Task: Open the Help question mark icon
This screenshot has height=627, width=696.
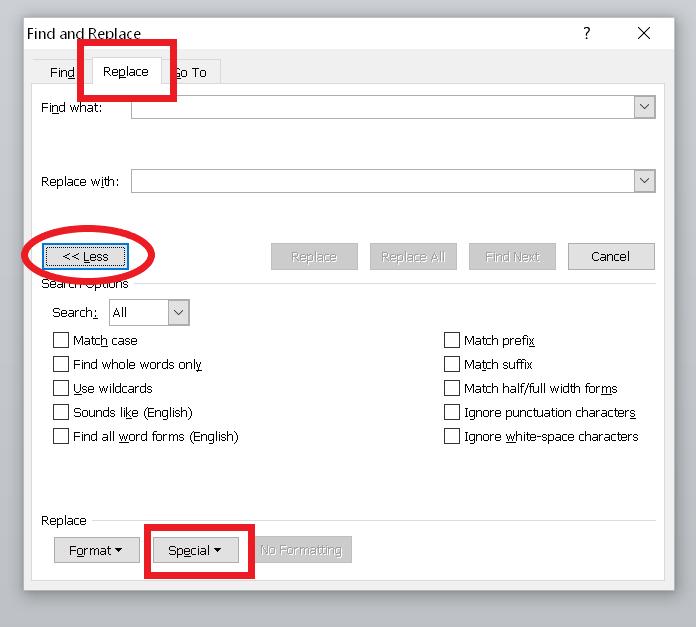Action: [587, 34]
